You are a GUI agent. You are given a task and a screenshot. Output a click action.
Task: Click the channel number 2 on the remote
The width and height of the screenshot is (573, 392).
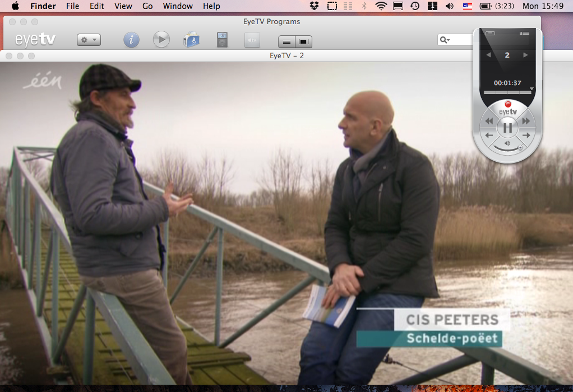pos(507,55)
